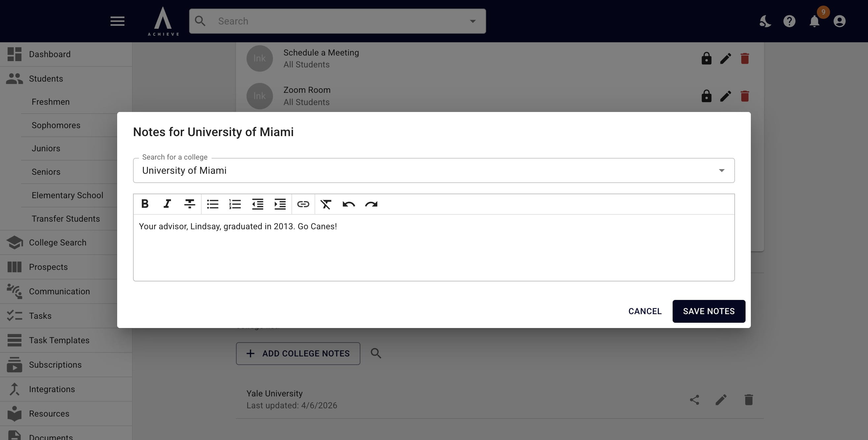Screen dimensions: 868x440
Task: Select Juniors under Students
Action: point(69,148)
